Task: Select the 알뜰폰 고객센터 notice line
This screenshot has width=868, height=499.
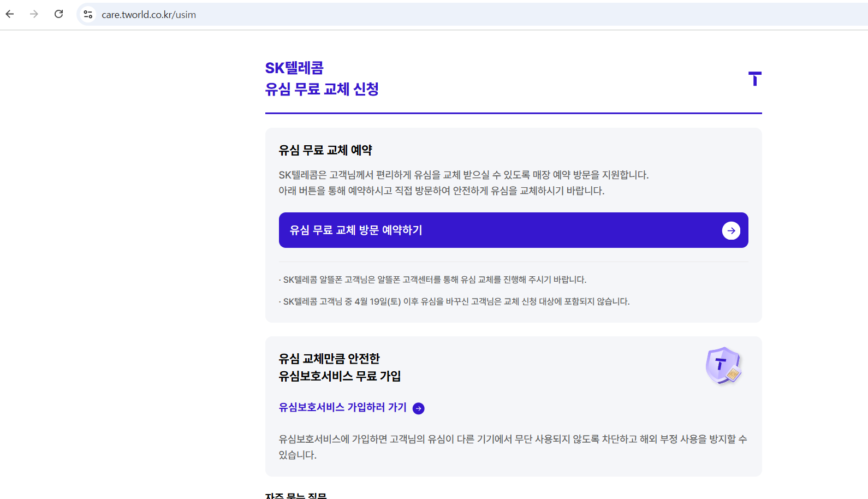Action: [432, 280]
